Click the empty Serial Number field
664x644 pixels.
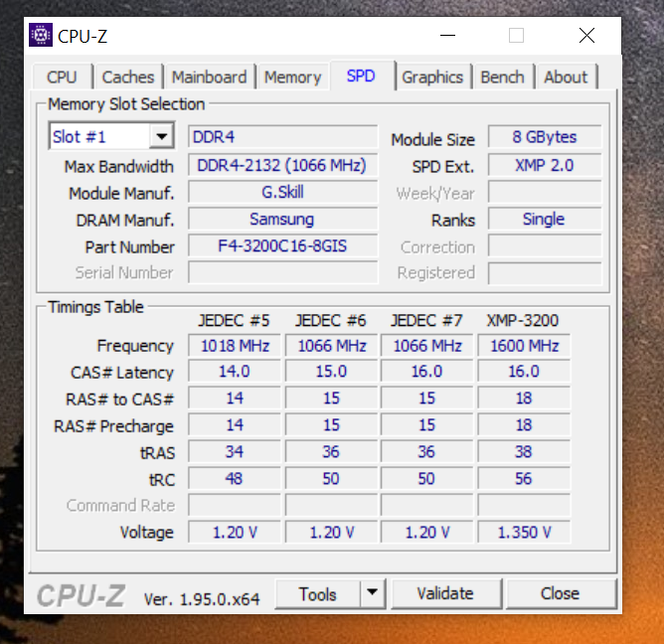click(x=282, y=272)
